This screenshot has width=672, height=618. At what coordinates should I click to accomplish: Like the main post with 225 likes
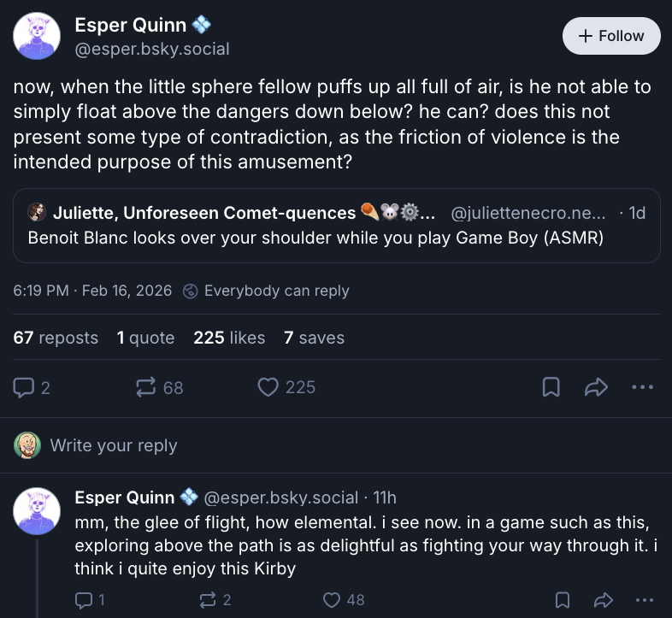point(268,387)
